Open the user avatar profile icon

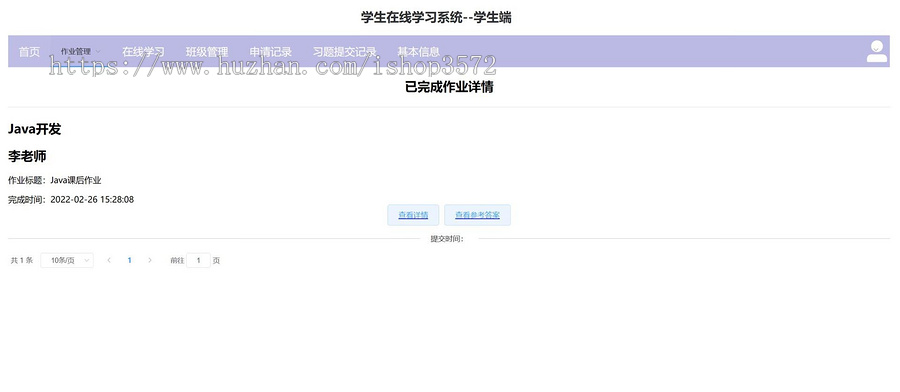(x=876, y=51)
